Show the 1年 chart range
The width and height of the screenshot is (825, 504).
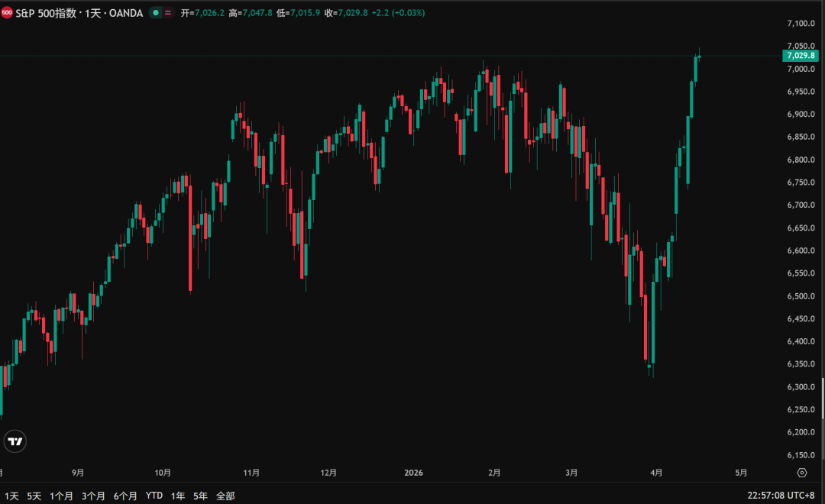[x=178, y=496]
